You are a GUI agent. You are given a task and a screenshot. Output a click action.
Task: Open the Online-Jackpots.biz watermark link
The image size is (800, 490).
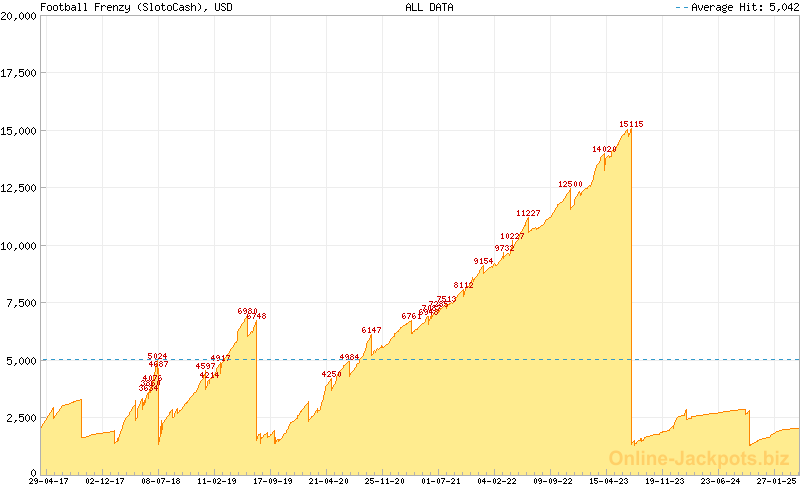692,458
